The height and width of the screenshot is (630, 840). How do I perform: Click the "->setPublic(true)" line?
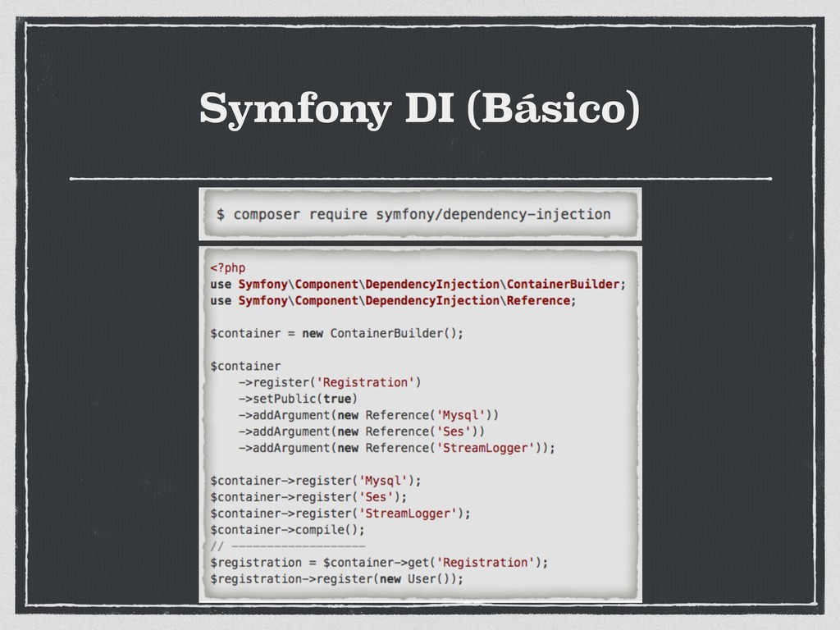click(298, 399)
